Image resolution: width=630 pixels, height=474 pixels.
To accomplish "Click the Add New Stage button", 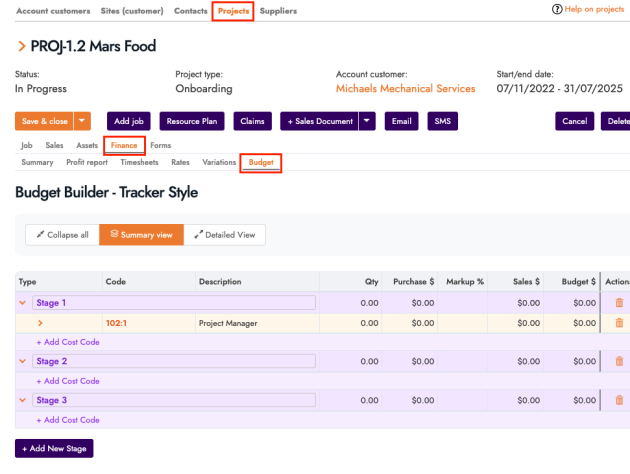I will click(x=54, y=449).
